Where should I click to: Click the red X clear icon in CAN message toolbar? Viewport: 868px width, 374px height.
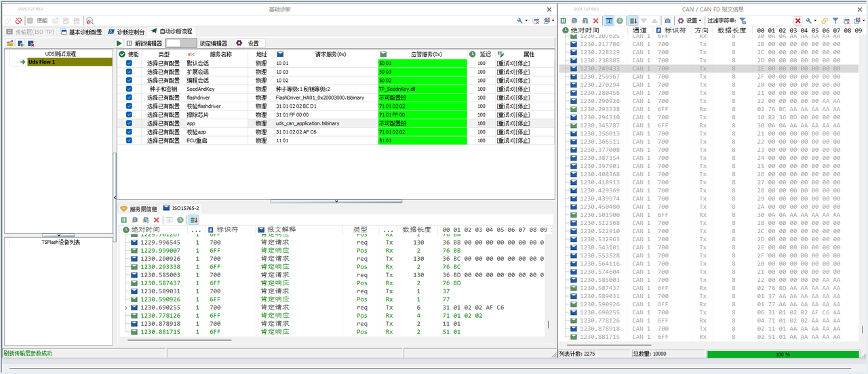pyautogui.click(x=596, y=21)
